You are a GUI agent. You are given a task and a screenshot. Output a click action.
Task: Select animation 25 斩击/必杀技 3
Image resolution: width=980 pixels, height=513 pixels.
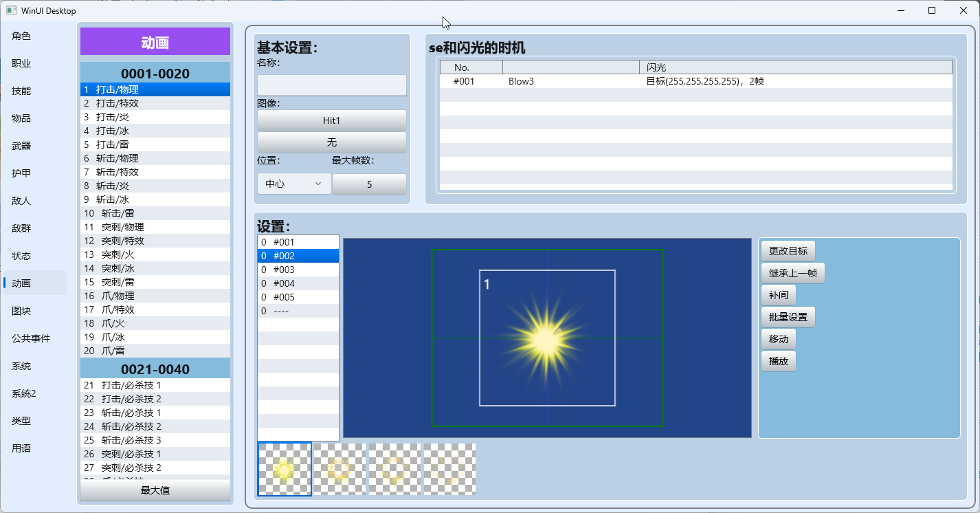click(155, 440)
